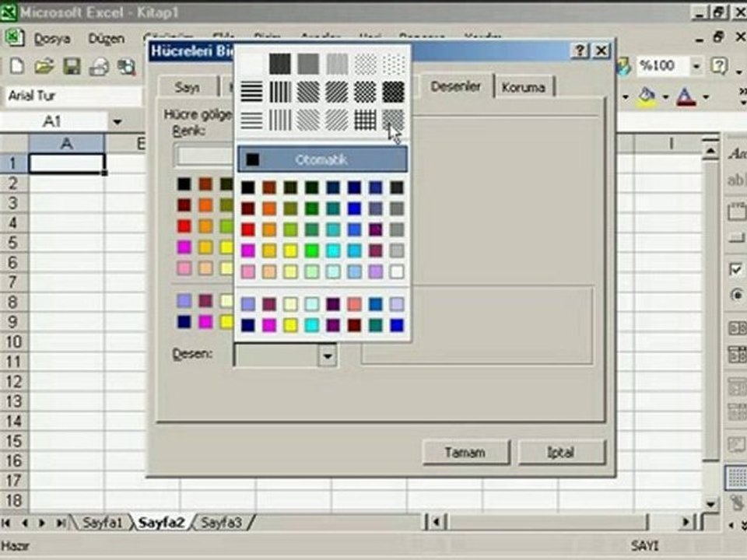Click the New workbook icon
747x560 pixels.
coord(17,66)
